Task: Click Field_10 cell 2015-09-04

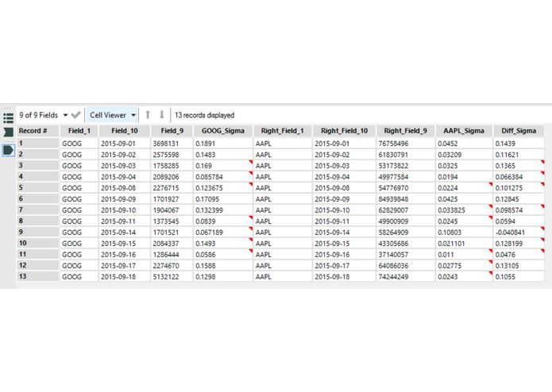Action: point(124,177)
